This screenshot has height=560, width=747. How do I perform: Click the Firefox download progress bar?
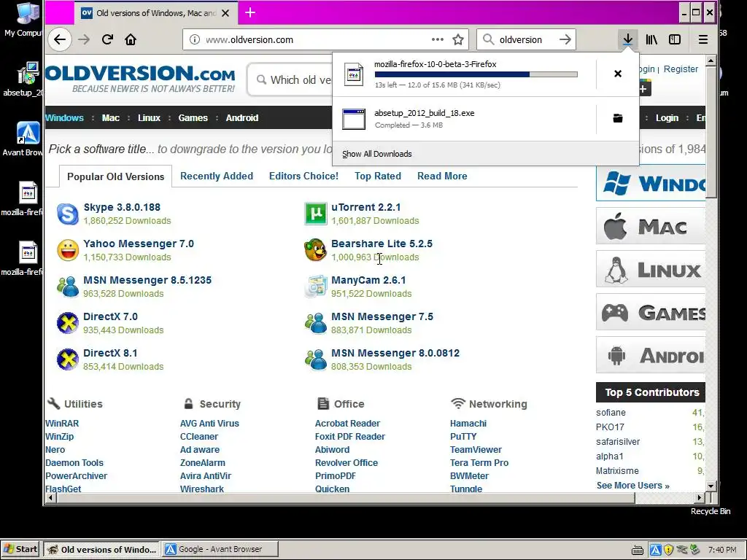click(x=476, y=74)
